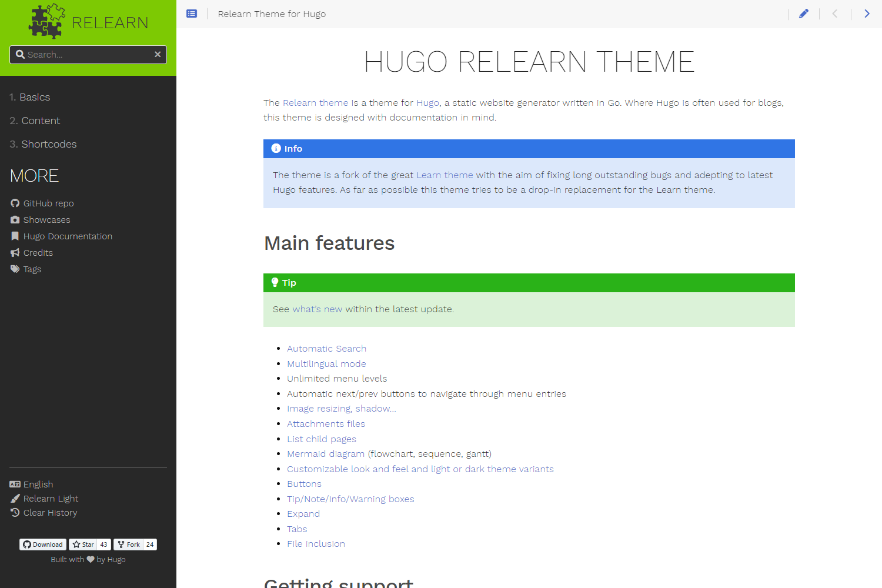Open GitHub repo via the octocat icon
This screenshot has width=882, height=588.
point(15,203)
